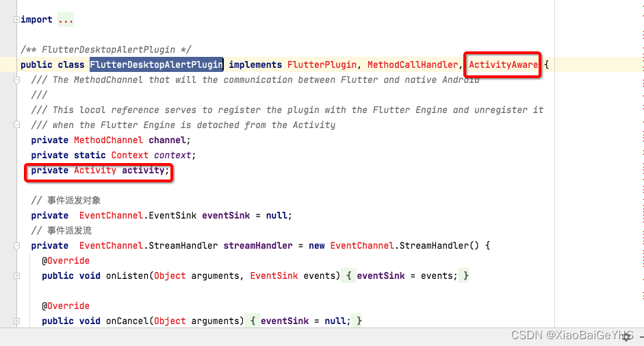
Task: Click the highlighted FlutterDesktopAlertPlugin class name
Action: pyautogui.click(x=157, y=64)
